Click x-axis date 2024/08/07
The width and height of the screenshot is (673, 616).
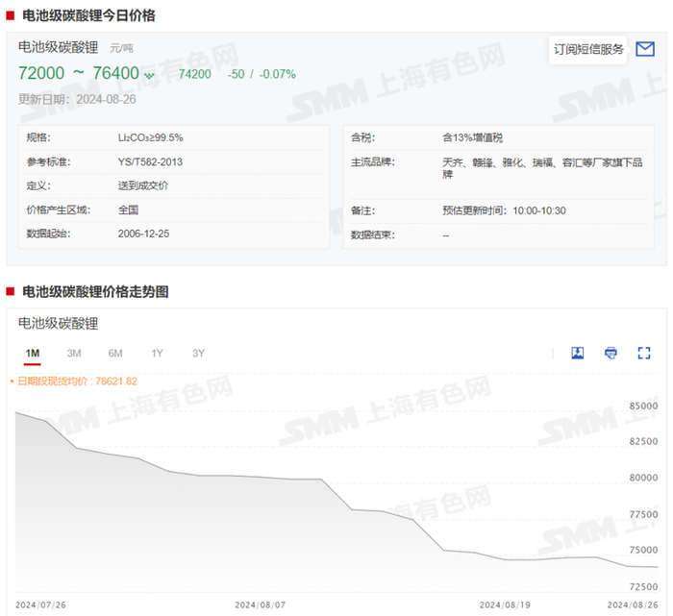click(x=260, y=604)
